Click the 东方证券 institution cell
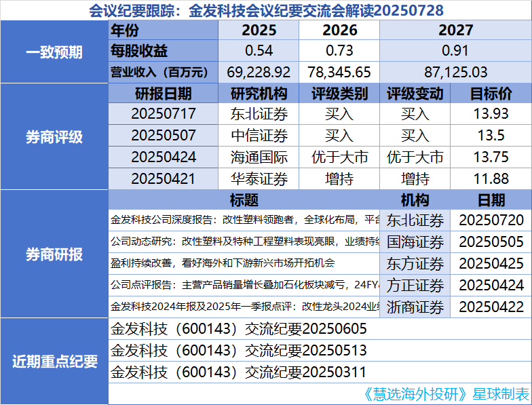This screenshot has width=532, height=405. [415, 263]
